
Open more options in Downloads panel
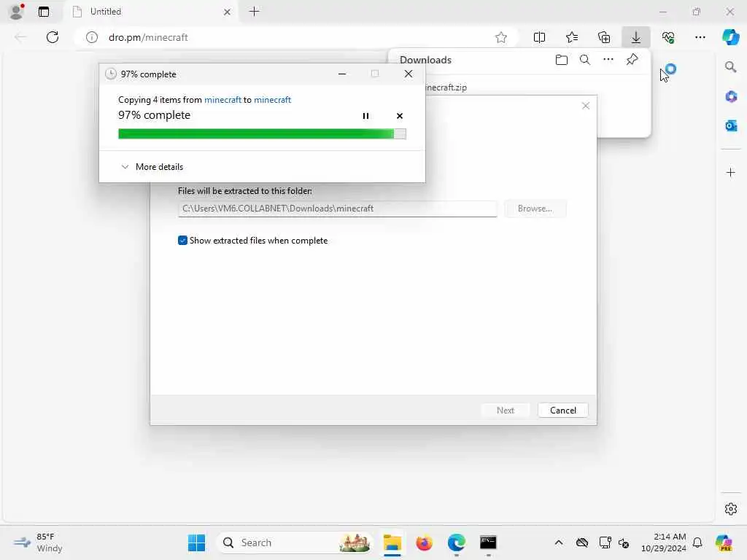608,60
